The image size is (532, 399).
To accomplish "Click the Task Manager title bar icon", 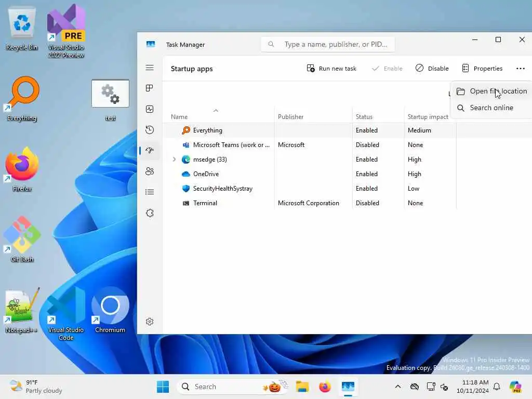I will tap(151, 44).
